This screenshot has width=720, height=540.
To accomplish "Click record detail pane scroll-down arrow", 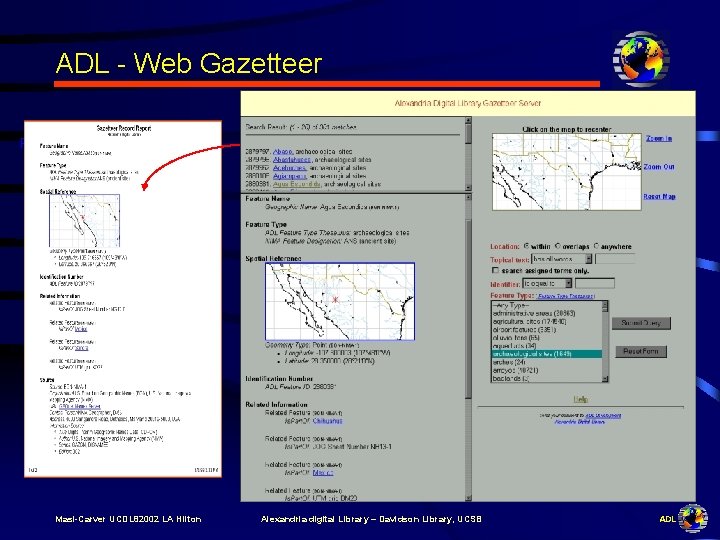I will click(468, 498).
